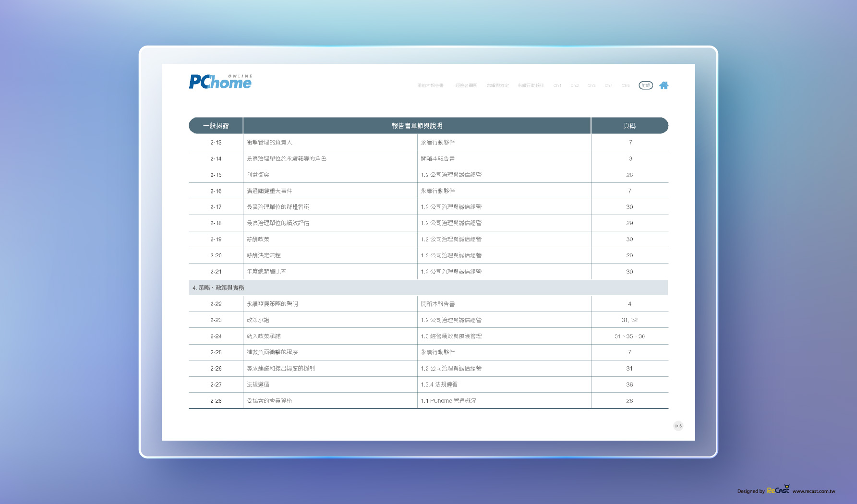Click the ReCast logo in the footer
The width and height of the screenshot is (857, 504).
[x=778, y=490]
